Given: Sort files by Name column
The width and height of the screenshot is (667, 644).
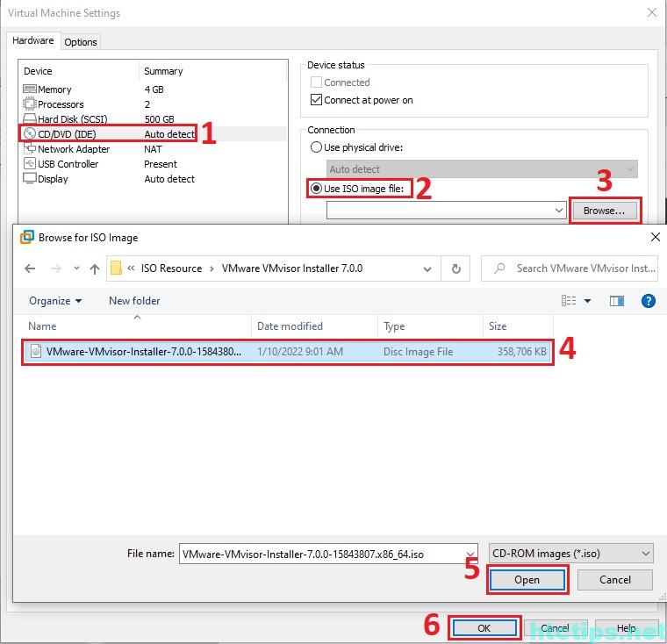Looking at the screenshot, I should (x=136, y=326).
